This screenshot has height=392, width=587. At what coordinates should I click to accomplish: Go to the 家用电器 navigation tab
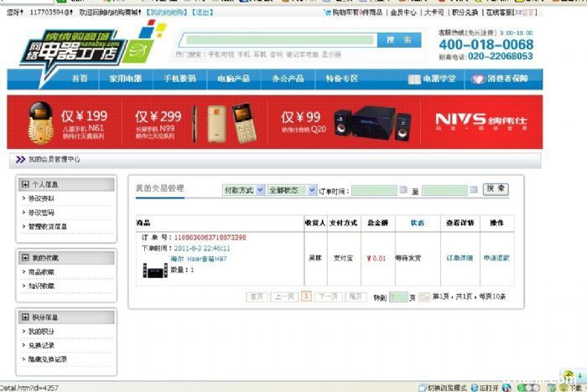click(126, 79)
